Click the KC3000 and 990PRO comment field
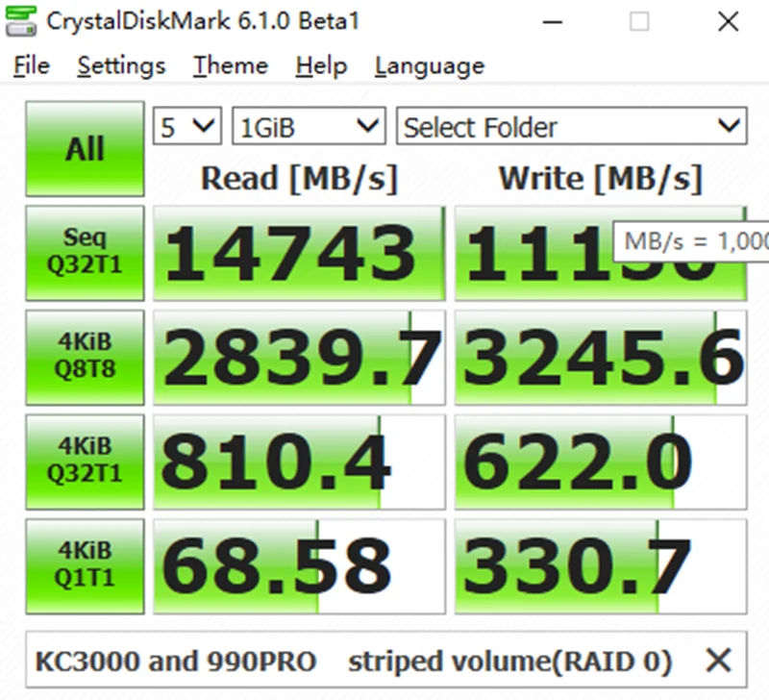 point(354,661)
